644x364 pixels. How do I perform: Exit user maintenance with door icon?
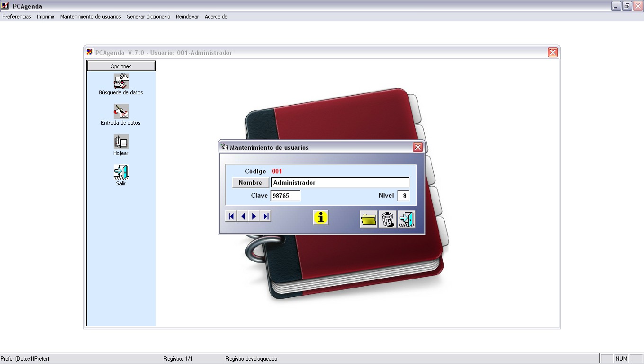click(x=406, y=219)
